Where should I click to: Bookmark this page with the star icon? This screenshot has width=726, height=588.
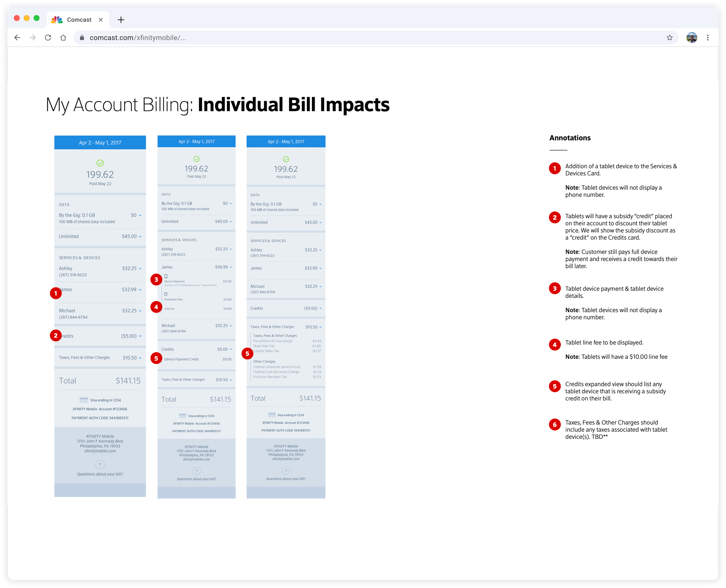click(669, 38)
